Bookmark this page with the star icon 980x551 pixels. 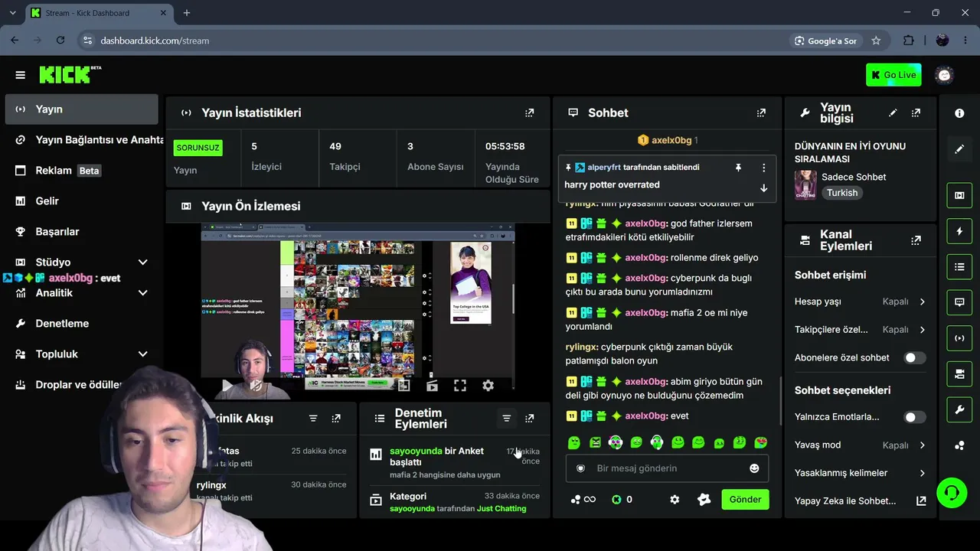876,41
